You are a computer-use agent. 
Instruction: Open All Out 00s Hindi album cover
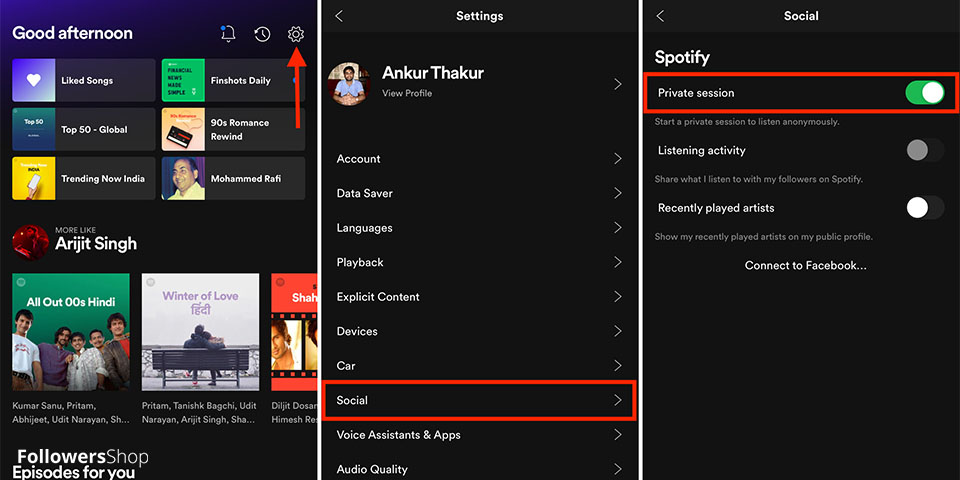71,332
